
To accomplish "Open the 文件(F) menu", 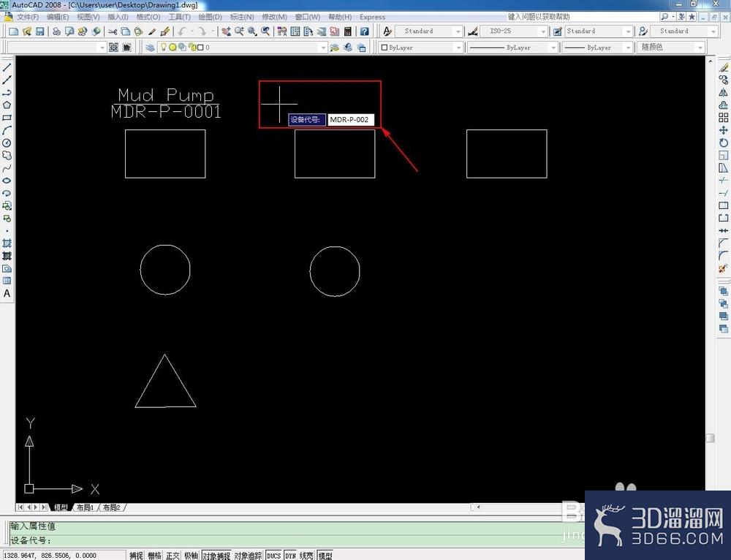I will click(x=28, y=17).
